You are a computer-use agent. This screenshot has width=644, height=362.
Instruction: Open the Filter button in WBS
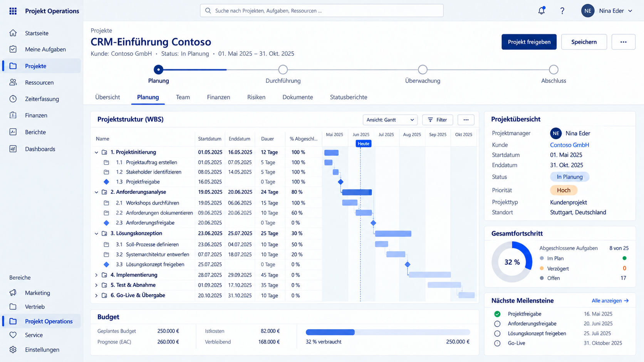[438, 120]
